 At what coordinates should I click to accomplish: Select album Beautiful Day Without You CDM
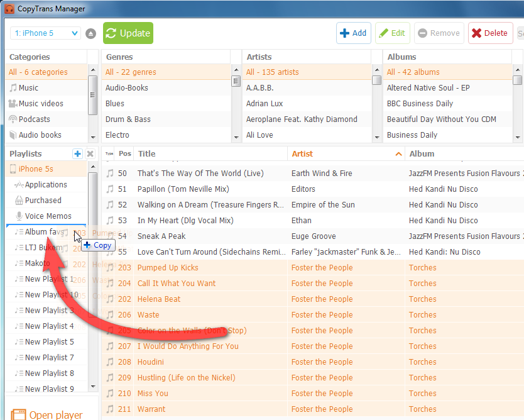447,119
